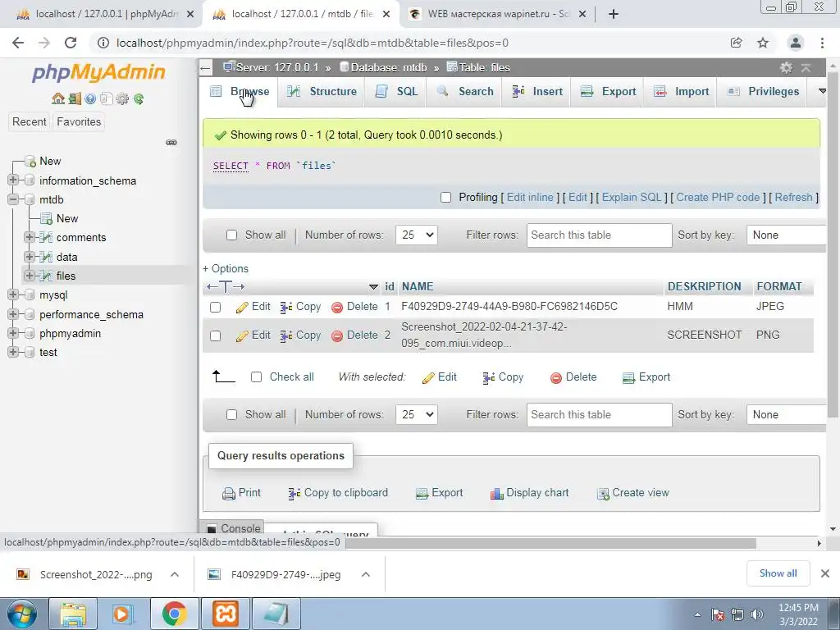Open the Recent tables button
The height and width of the screenshot is (630, 840).
[x=30, y=121]
